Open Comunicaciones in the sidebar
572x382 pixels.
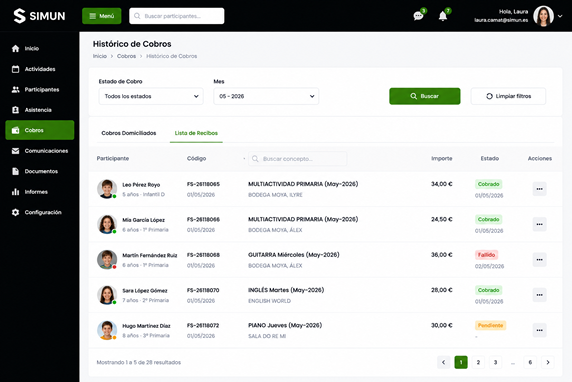click(x=40, y=151)
